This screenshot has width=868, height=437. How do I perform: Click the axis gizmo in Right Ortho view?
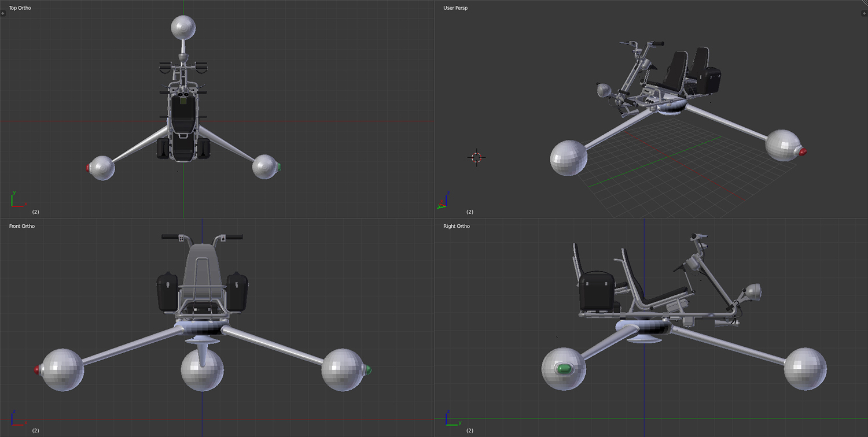point(450,418)
